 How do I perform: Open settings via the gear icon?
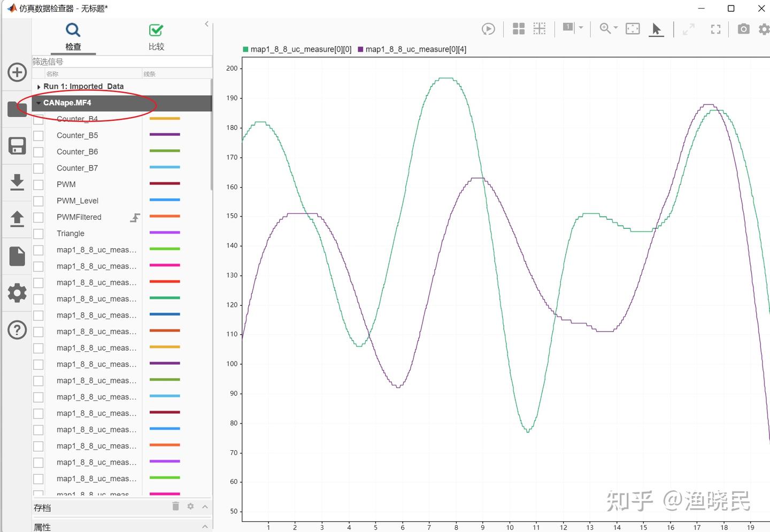pos(764,29)
